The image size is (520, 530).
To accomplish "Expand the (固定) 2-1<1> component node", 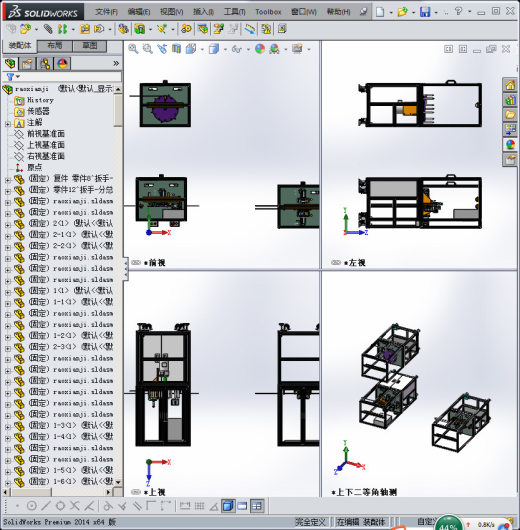I will (x=8, y=236).
